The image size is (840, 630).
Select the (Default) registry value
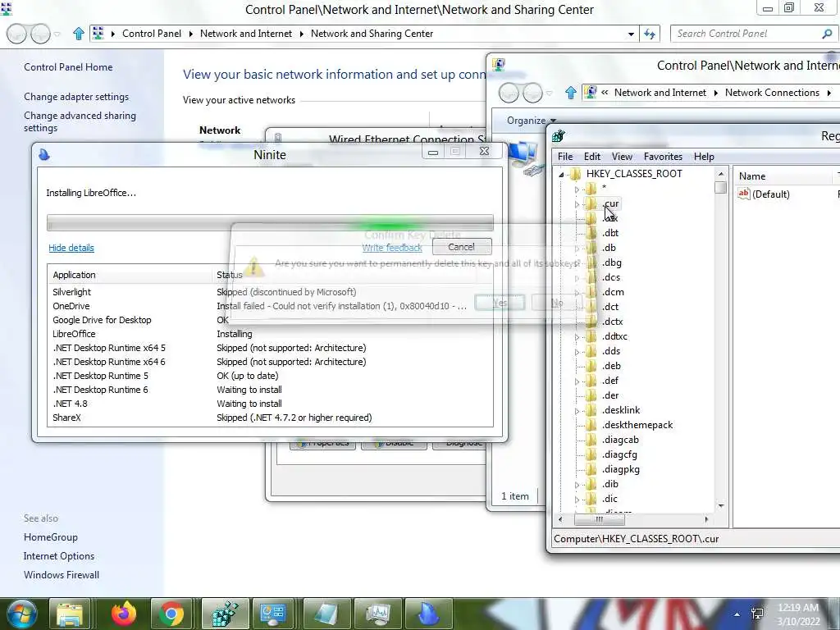pos(770,194)
